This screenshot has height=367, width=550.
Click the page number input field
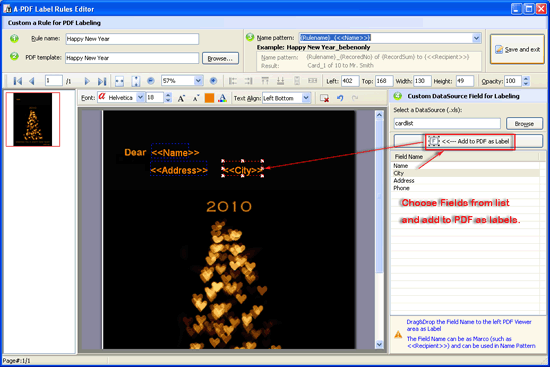[54, 81]
